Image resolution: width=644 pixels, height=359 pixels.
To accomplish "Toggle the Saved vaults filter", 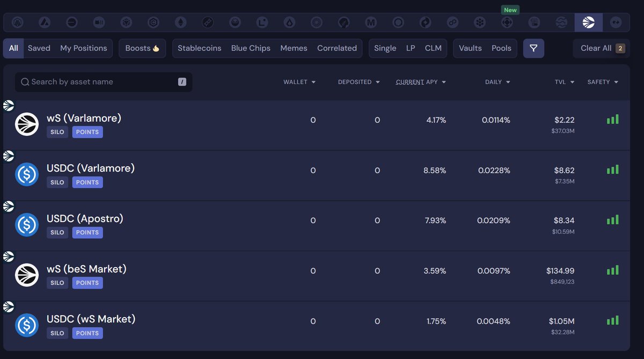I will [x=39, y=48].
